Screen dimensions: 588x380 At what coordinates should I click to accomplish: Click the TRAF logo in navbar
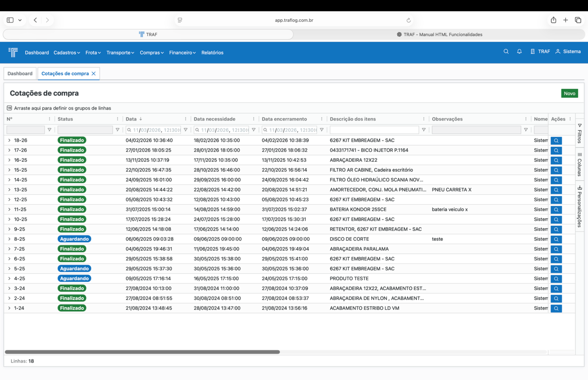(x=13, y=52)
